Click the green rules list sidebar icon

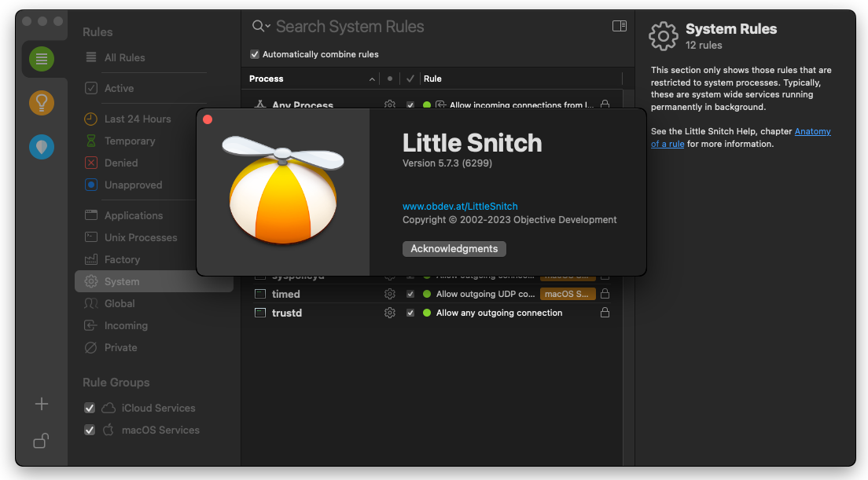(x=42, y=59)
